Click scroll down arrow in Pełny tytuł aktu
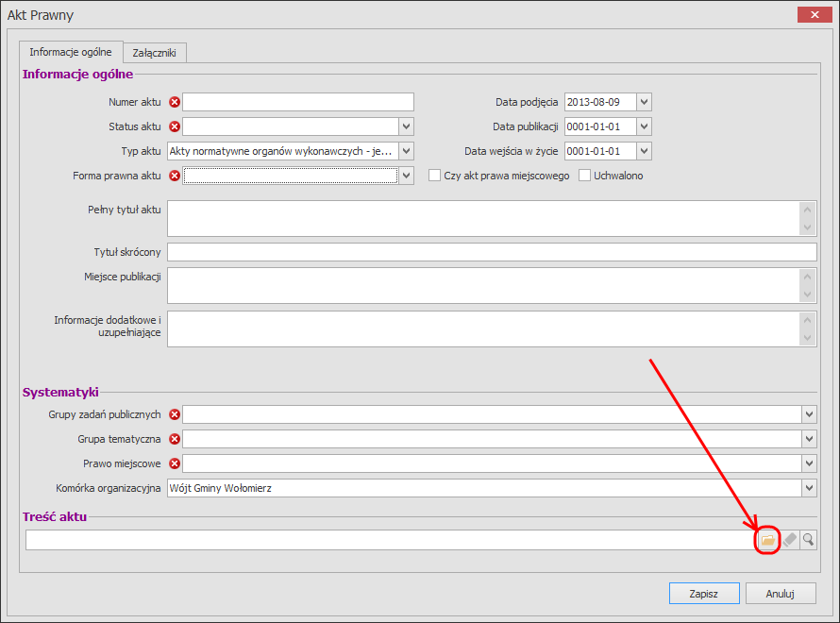This screenshot has height=623, width=840. pos(807,227)
